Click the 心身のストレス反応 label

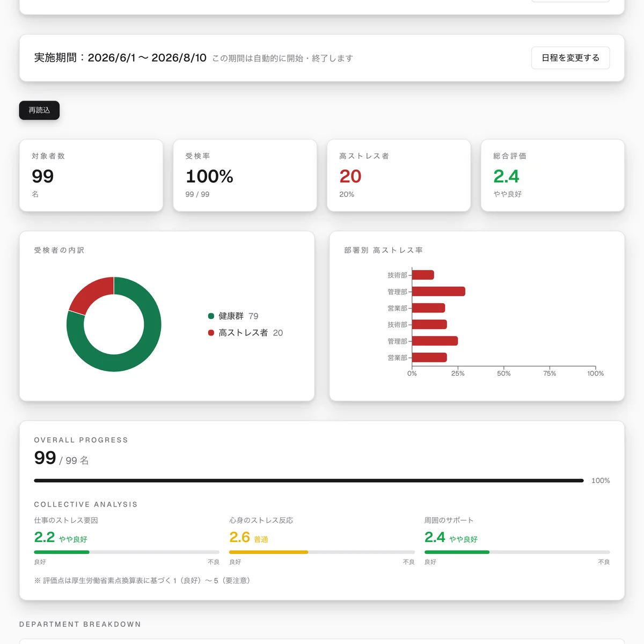click(x=261, y=521)
